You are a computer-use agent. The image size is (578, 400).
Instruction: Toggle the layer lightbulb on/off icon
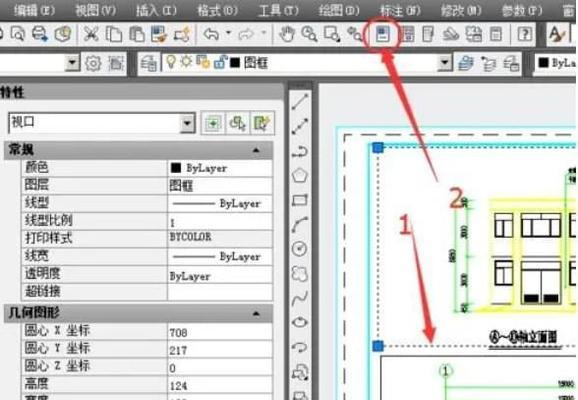tap(170, 62)
